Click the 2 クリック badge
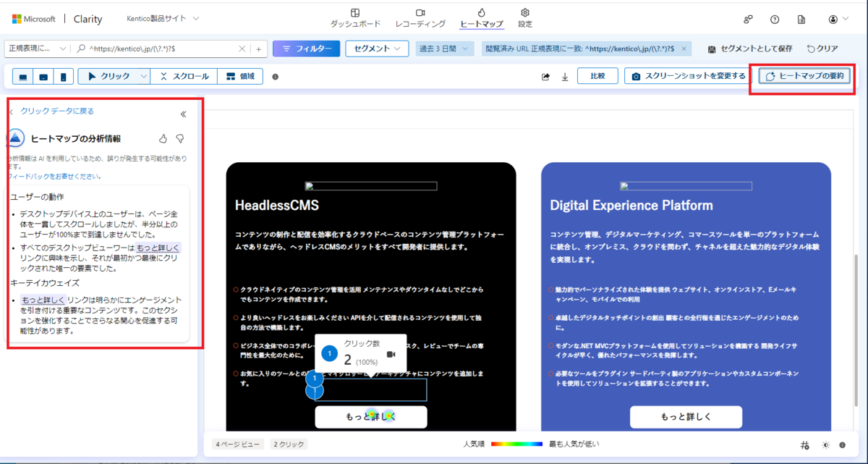868x464 pixels. pos(289,444)
